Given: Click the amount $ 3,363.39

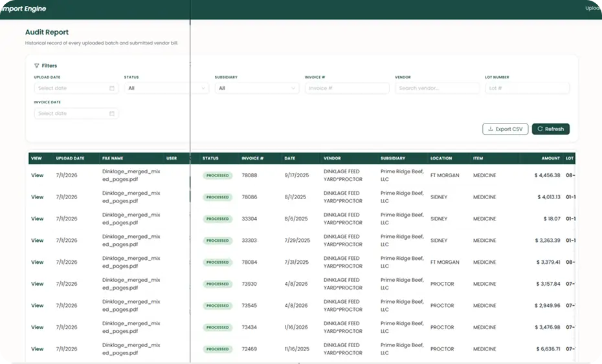Looking at the screenshot, I should click(548, 241).
